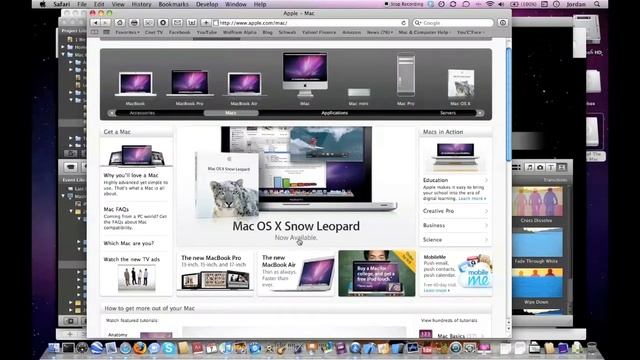
Task: Select MacBook Pro in product carousel
Action: tap(189, 88)
